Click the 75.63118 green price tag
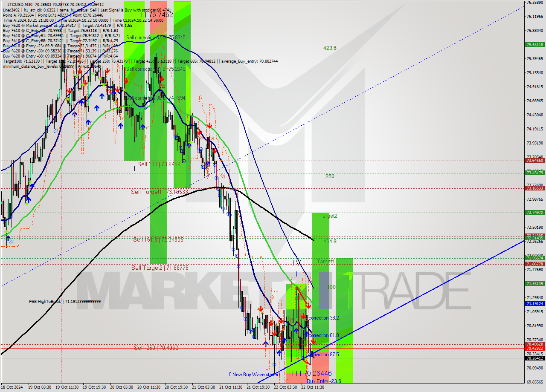546x392 pixels. 535,44
